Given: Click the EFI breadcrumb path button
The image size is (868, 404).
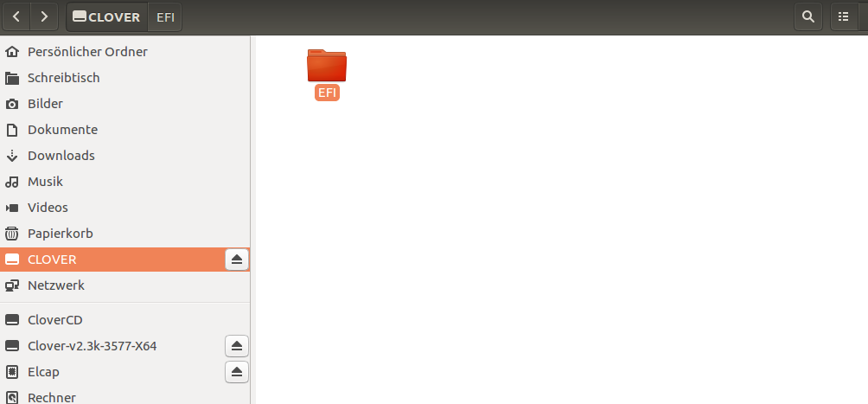Looking at the screenshot, I should tap(165, 17).
